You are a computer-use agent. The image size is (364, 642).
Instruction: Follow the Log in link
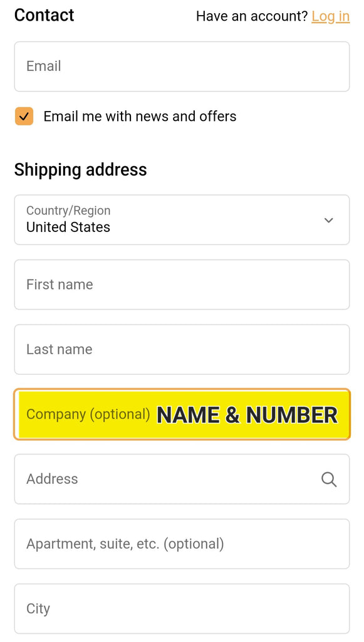click(x=330, y=16)
